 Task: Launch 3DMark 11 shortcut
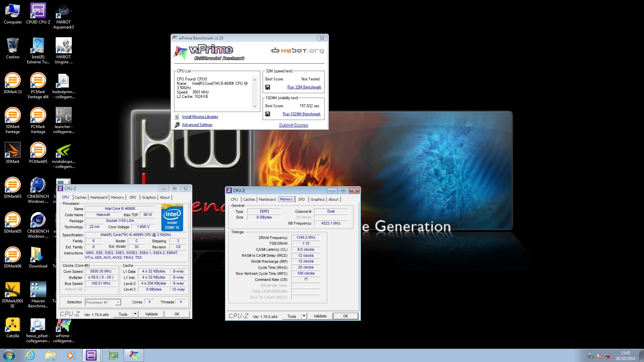tap(12, 83)
